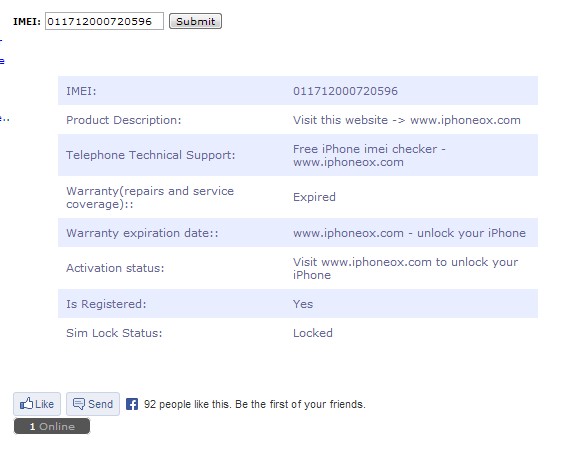Click the IMEI label beside input box
This screenshot has width=567, height=459.
point(27,21)
